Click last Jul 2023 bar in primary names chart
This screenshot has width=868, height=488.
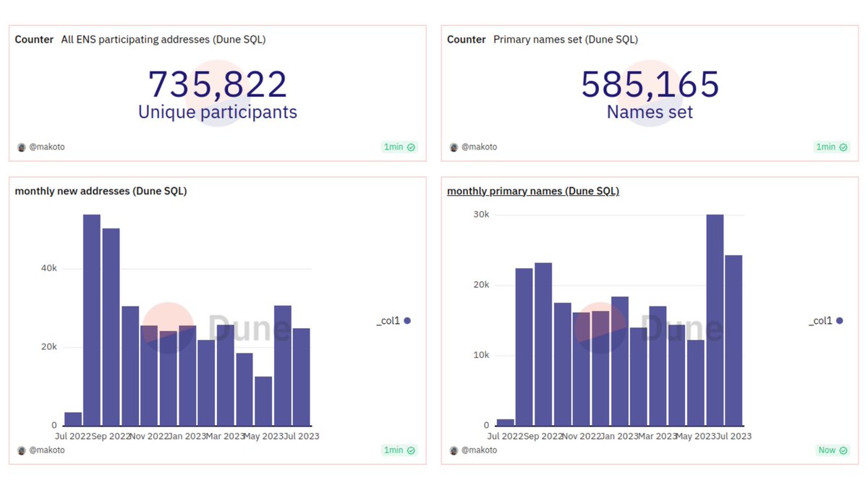pos(733,341)
